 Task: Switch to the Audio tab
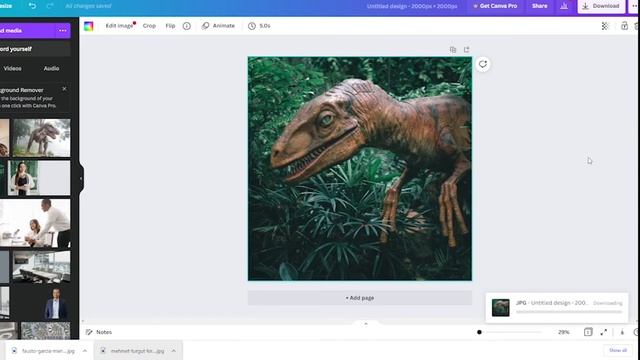coord(51,69)
